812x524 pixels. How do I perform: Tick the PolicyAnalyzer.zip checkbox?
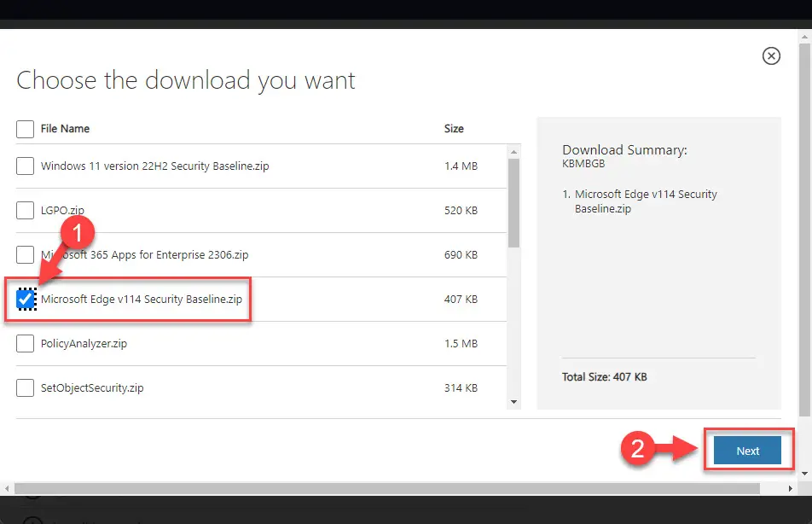[x=25, y=344]
